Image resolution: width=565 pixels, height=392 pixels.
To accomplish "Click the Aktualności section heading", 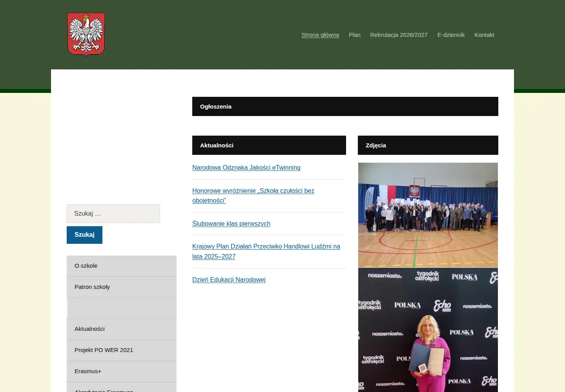I will click(269, 145).
